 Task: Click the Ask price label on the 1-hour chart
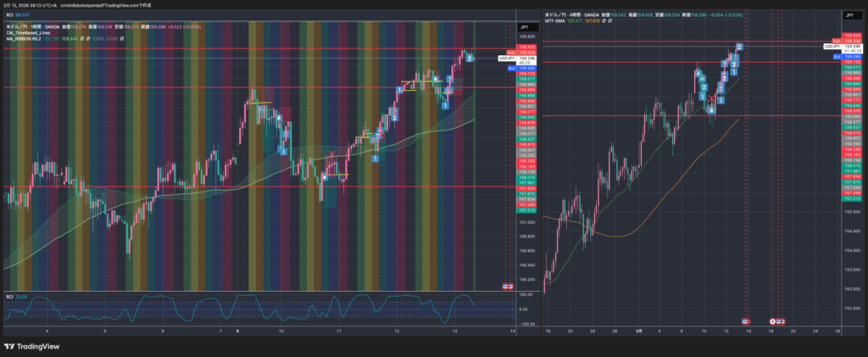click(x=511, y=53)
